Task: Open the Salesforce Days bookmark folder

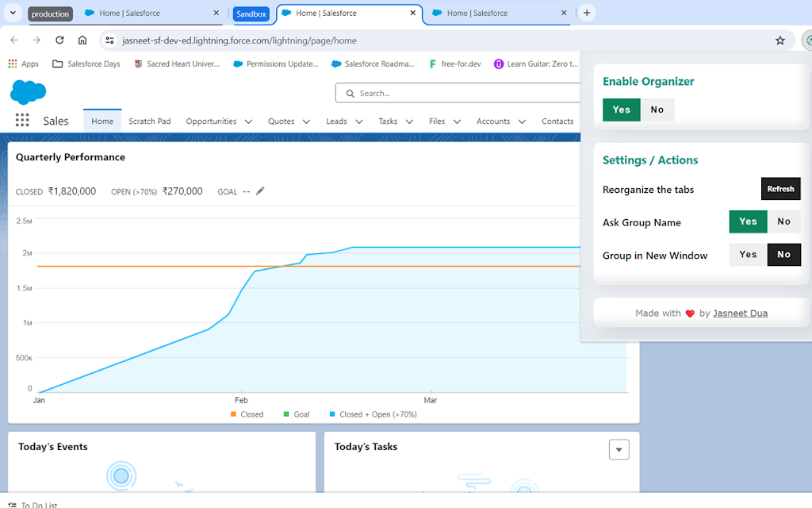Action: coord(86,63)
